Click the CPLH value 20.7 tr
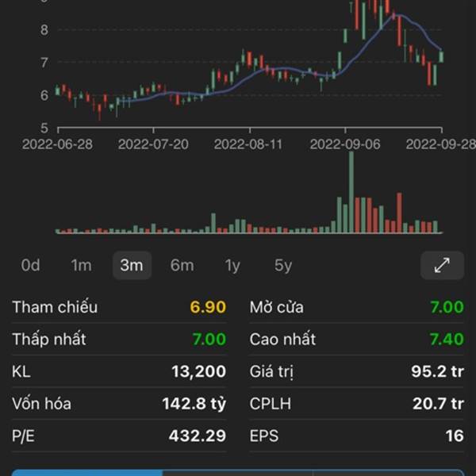This screenshot has height=476, width=476. (x=438, y=404)
